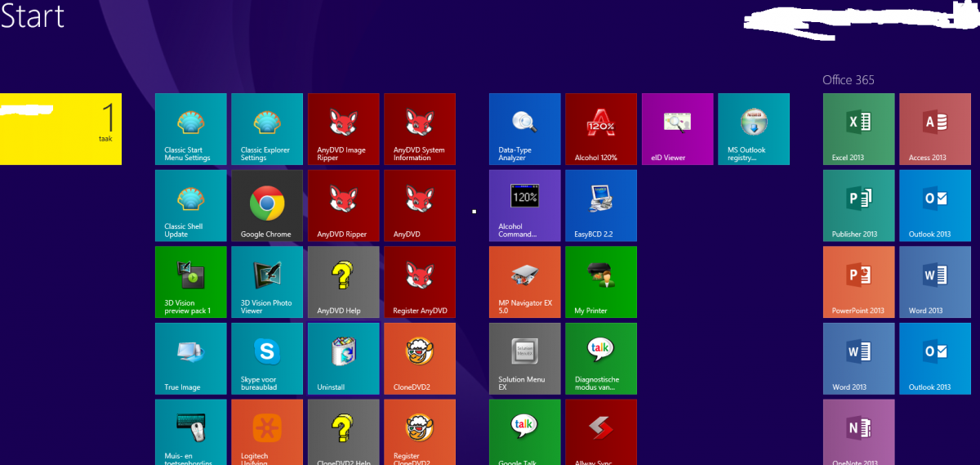
Task: Click the Office 365 group heading
Action: point(849,79)
